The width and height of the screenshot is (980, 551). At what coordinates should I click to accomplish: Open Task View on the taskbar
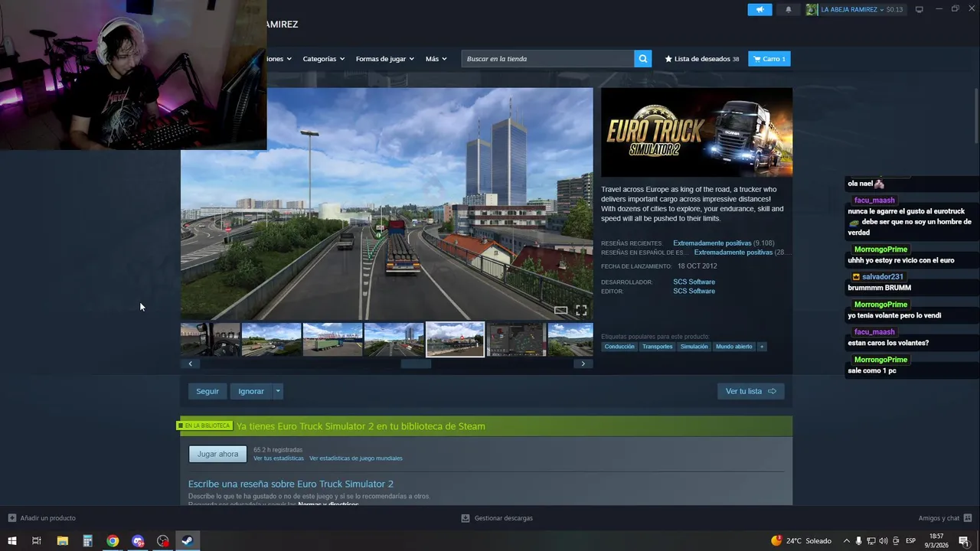(x=36, y=541)
